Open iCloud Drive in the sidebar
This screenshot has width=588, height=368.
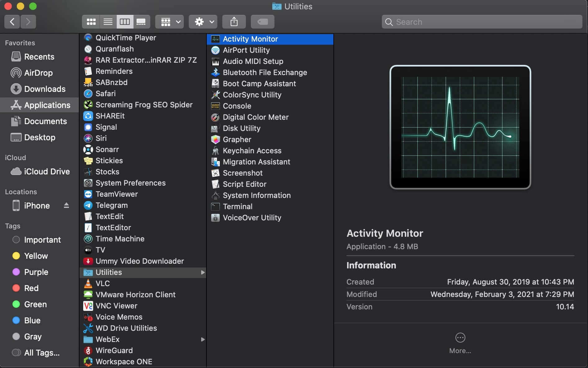[39, 172]
